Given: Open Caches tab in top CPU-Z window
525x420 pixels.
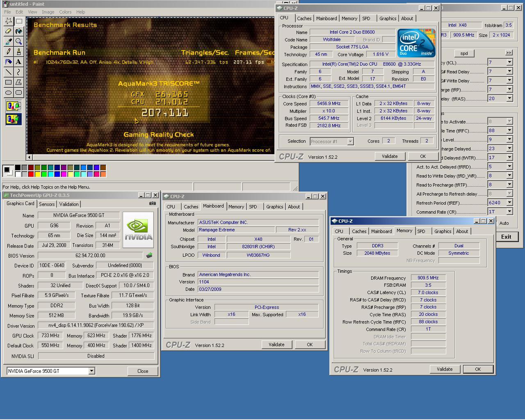Looking at the screenshot, I should [x=304, y=18].
